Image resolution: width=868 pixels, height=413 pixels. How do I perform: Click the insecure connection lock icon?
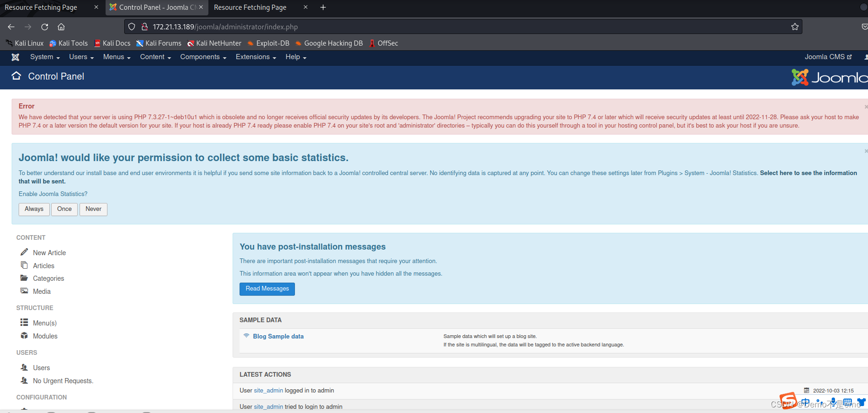145,27
